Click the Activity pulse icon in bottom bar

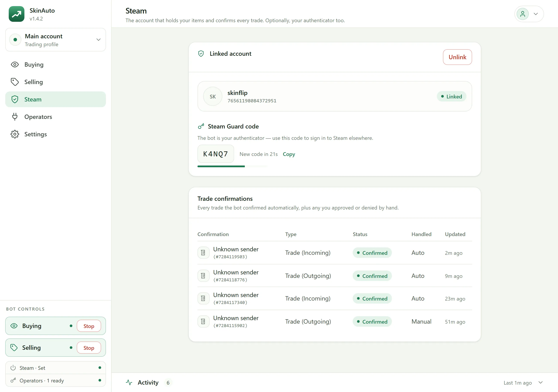[129, 383]
